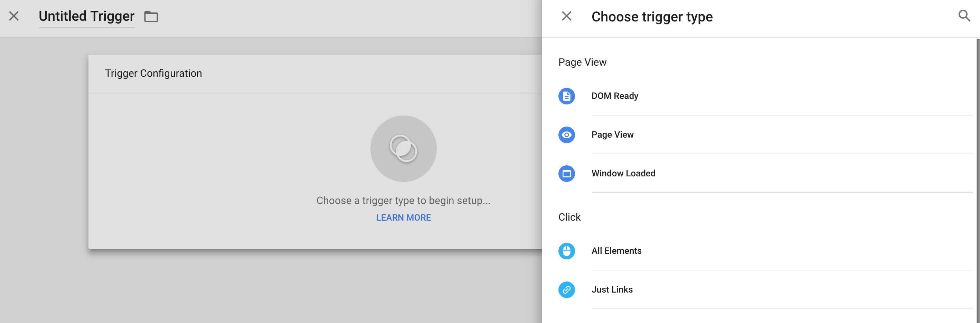Image resolution: width=980 pixels, height=323 pixels.
Task: Click the Page View eye icon
Action: (566, 135)
